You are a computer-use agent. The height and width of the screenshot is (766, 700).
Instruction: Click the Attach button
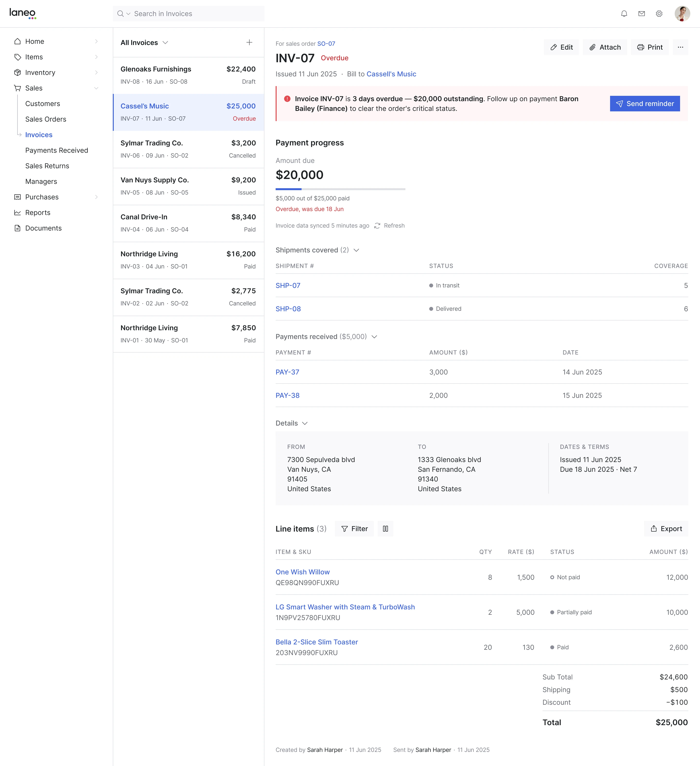click(605, 47)
